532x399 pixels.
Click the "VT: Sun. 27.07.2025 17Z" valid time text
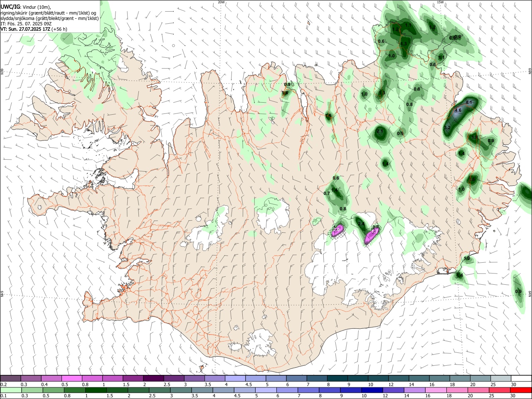(25, 29)
